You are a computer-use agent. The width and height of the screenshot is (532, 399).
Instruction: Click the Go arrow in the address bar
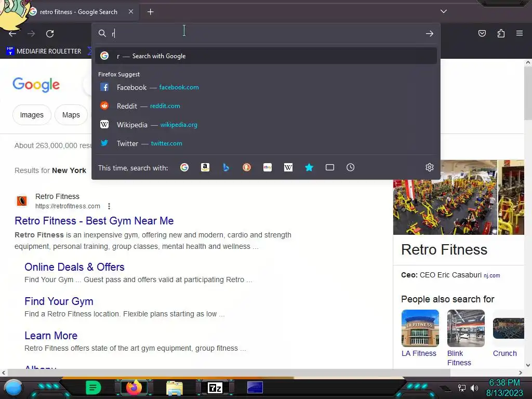tap(430, 34)
